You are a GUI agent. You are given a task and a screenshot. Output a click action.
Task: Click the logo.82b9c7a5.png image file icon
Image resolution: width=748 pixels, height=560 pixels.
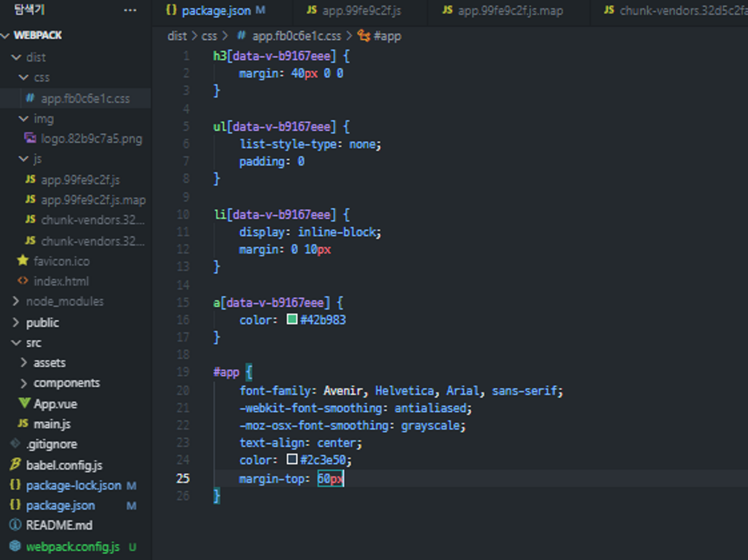pos(30,138)
